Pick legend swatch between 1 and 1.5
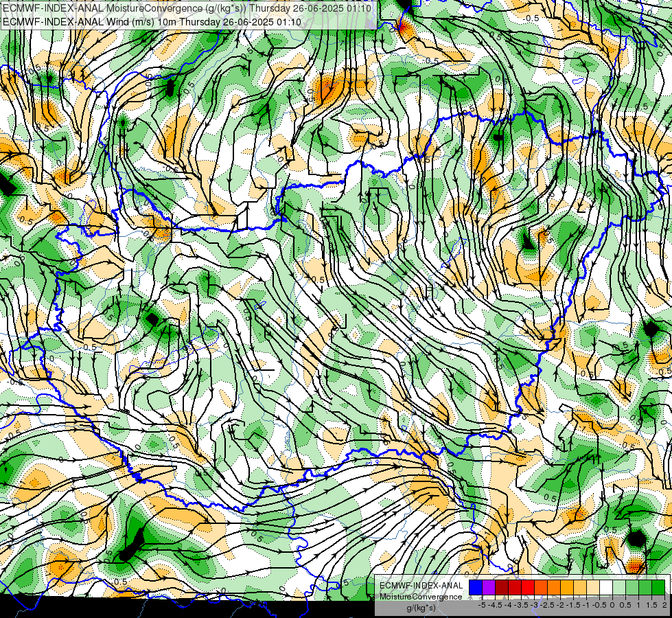This screenshot has width=672, height=618. (645, 588)
